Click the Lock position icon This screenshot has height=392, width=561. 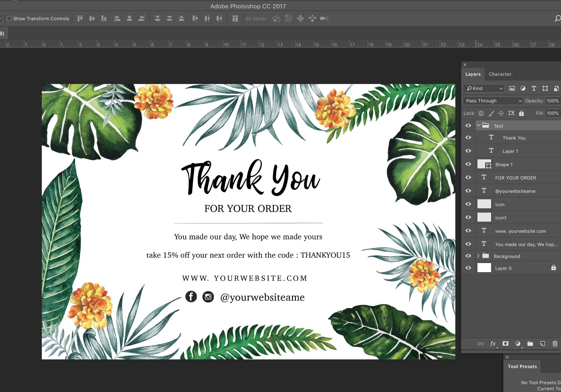[x=502, y=113]
